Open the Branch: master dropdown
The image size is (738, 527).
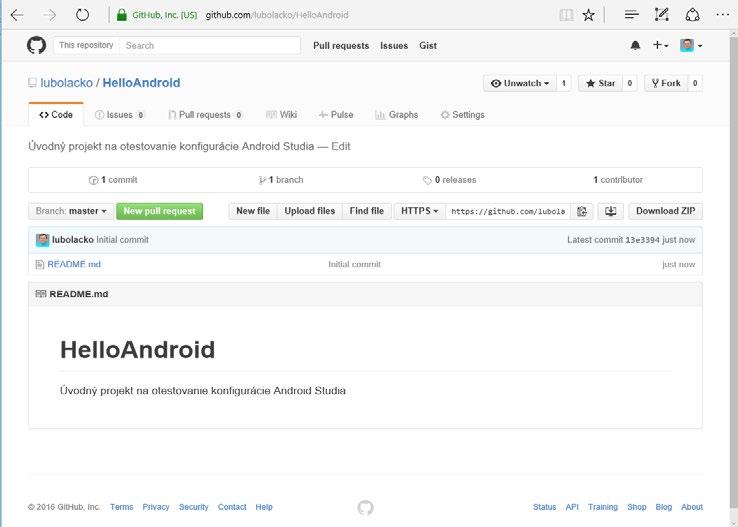[71, 211]
